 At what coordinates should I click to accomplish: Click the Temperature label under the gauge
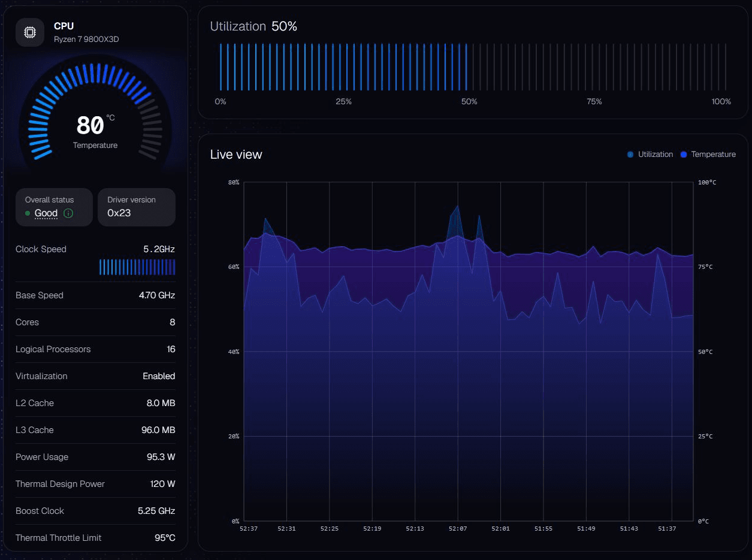[x=95, y=146]
